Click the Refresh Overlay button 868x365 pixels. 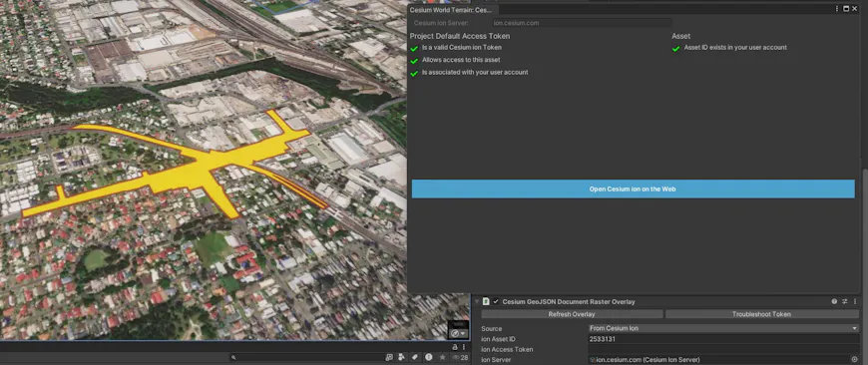tap(572, 314)
